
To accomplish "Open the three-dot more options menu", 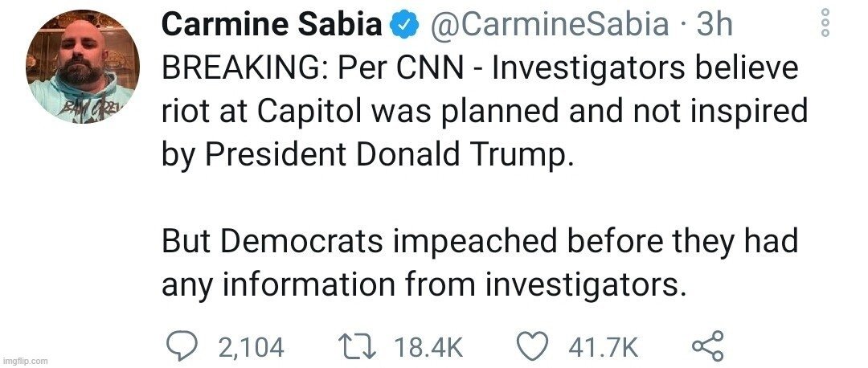I will click(824, 24).
